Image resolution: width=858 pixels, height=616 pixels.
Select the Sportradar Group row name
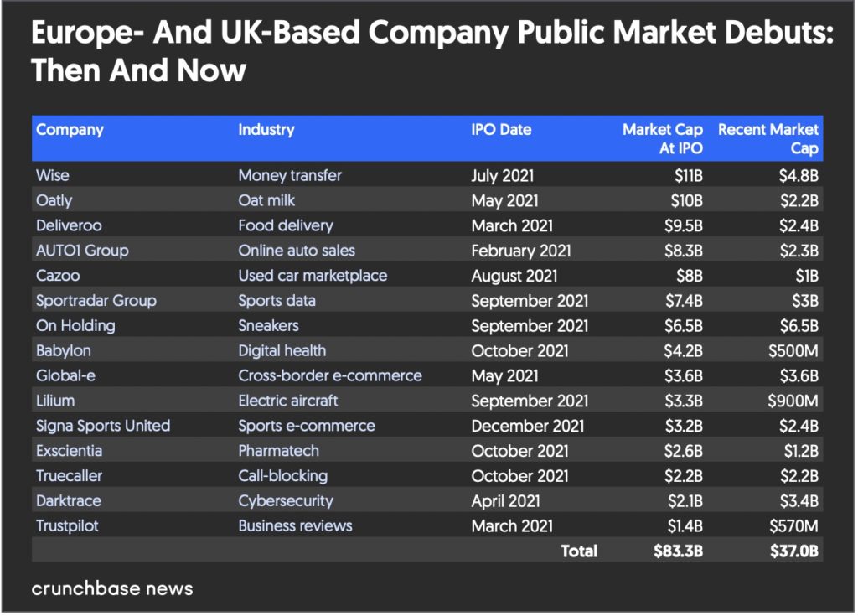click(96, 301)
